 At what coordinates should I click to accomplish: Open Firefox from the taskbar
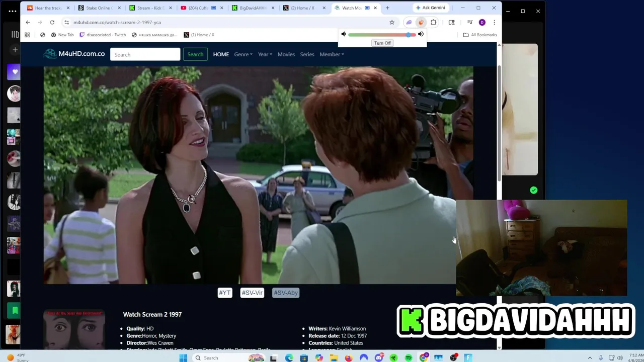pos(349,358)
